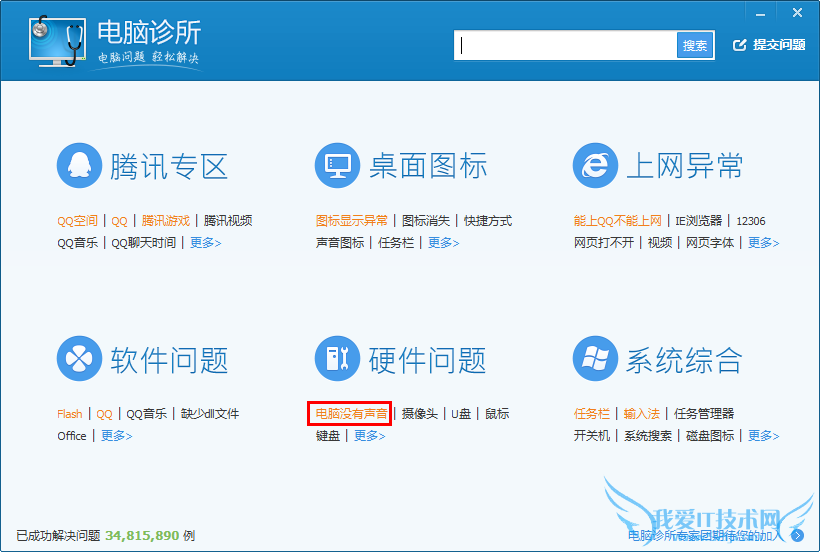Select 任务栏 under 系统综合
820x552 pixels.
[x=591, y=414]
